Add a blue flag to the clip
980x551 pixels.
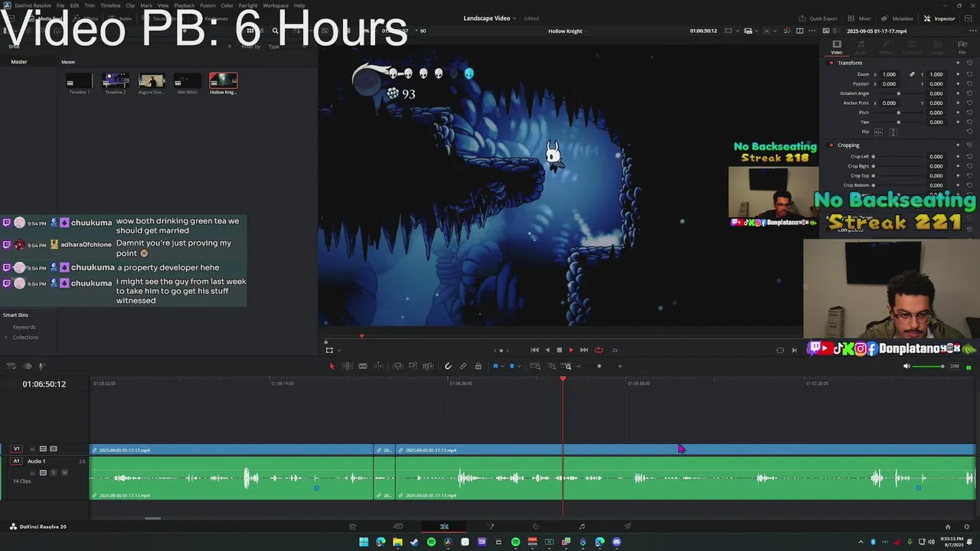pos(495,366)
